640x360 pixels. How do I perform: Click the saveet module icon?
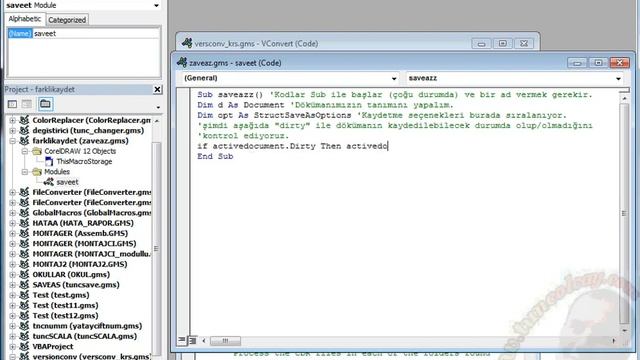click(49, 182)
